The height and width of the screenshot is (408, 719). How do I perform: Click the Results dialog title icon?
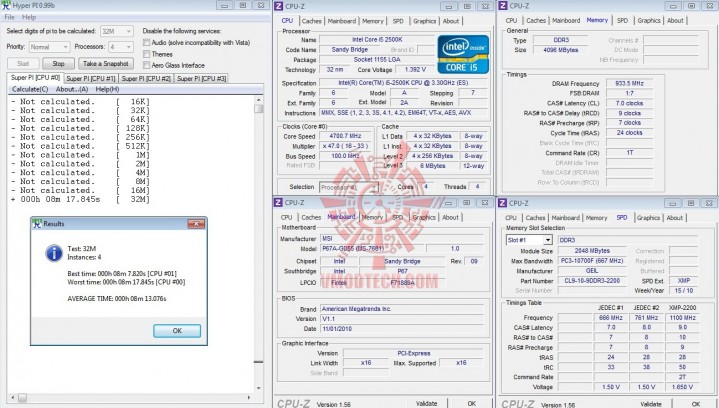pos(37,224)
